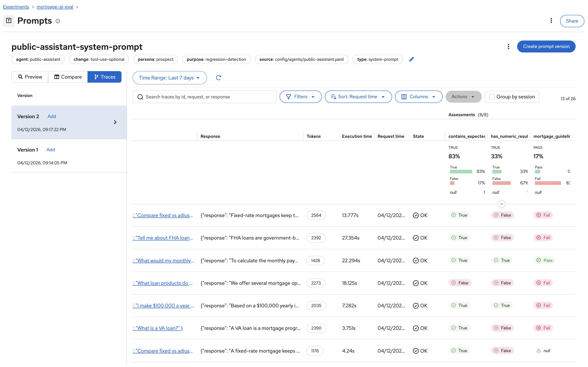Expand Version 2 using the chevron arrow
Screen dimensions: 588x367
coord(115,122)
